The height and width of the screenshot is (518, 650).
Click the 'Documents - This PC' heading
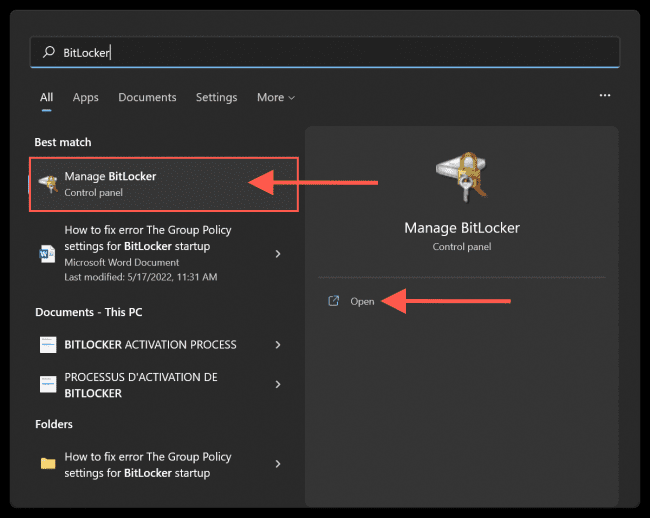click(x=89, y=312)
